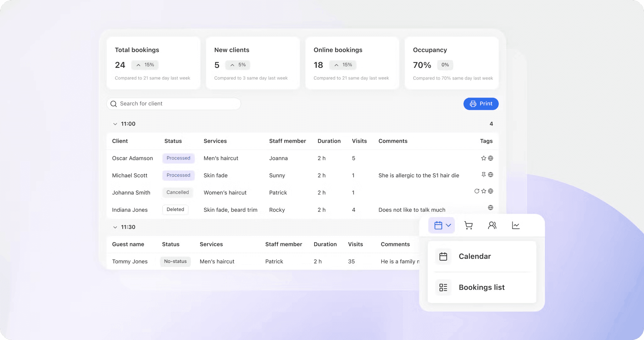Open the analytics chart icon

pos(516,225)
